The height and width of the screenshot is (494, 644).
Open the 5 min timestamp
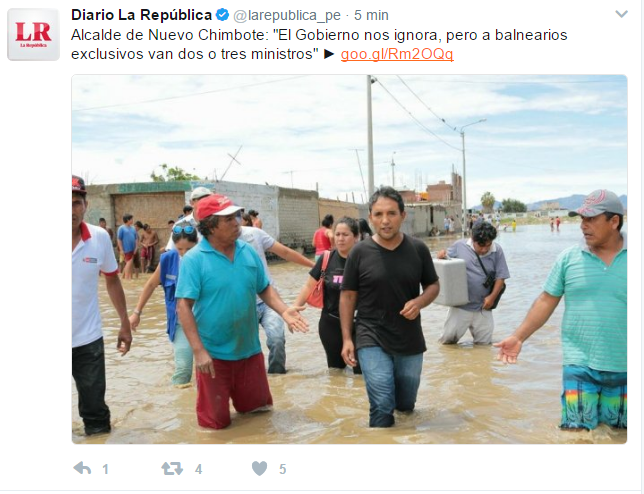(371, 15)
